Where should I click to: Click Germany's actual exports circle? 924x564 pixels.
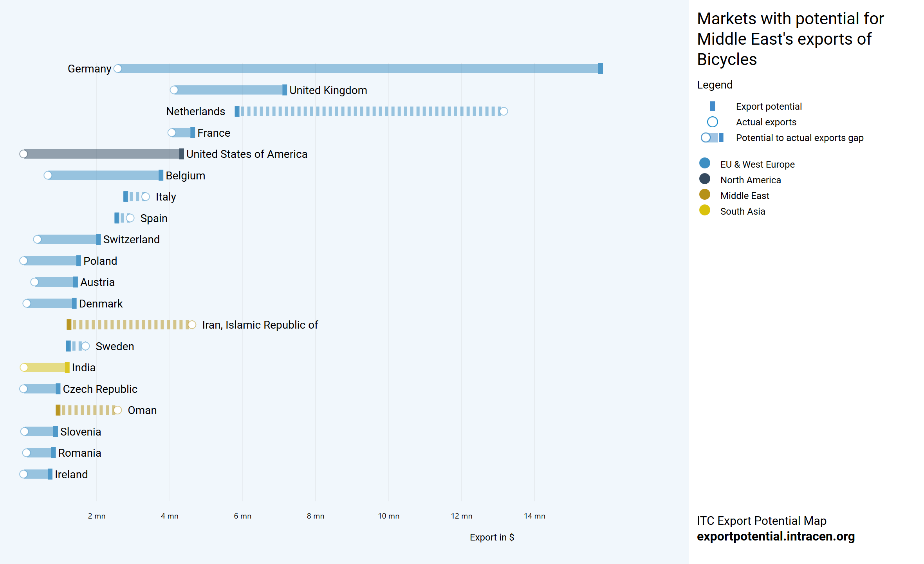[118, 69]
